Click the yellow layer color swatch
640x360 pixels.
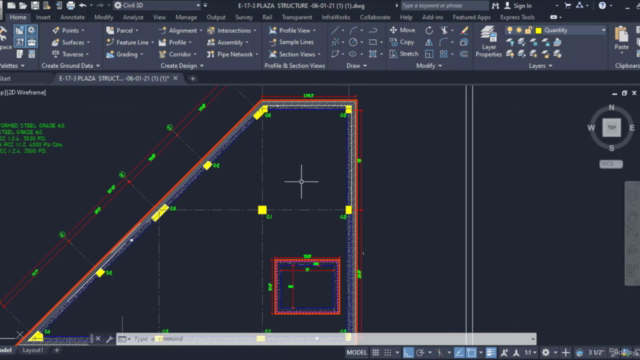[538, 30]
